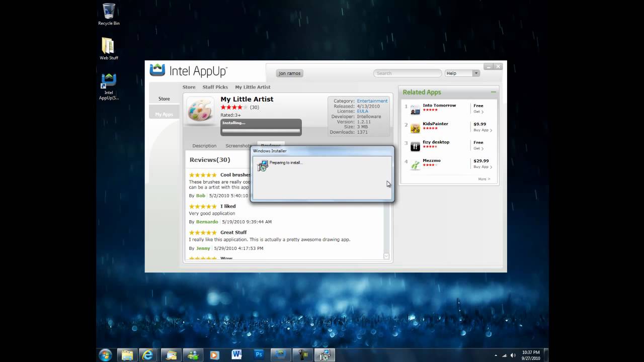Open Windows Explorer from taskbar

(127, 354)
